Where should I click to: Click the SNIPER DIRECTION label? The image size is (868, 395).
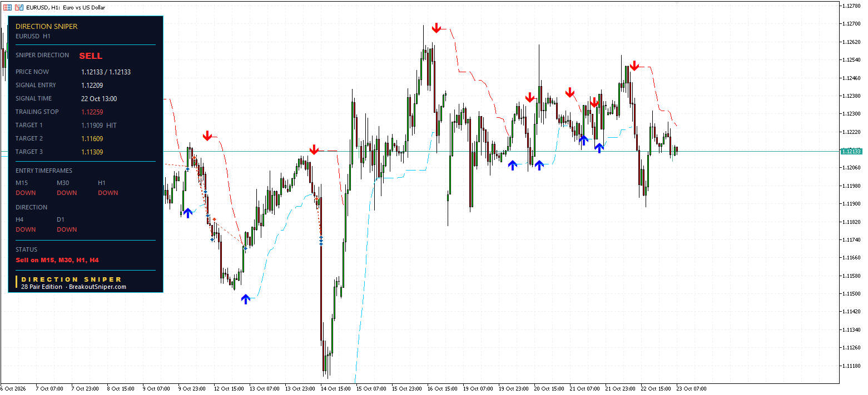42,55
